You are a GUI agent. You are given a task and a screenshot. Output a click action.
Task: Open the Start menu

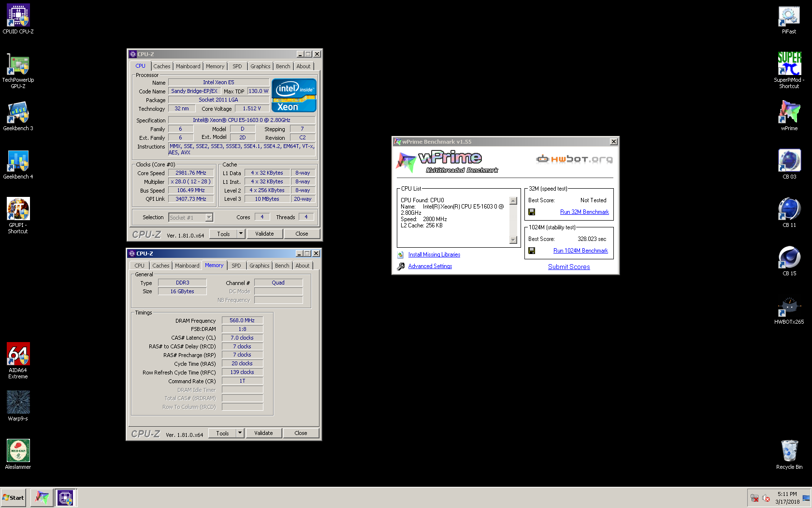[x=13, y=497]
